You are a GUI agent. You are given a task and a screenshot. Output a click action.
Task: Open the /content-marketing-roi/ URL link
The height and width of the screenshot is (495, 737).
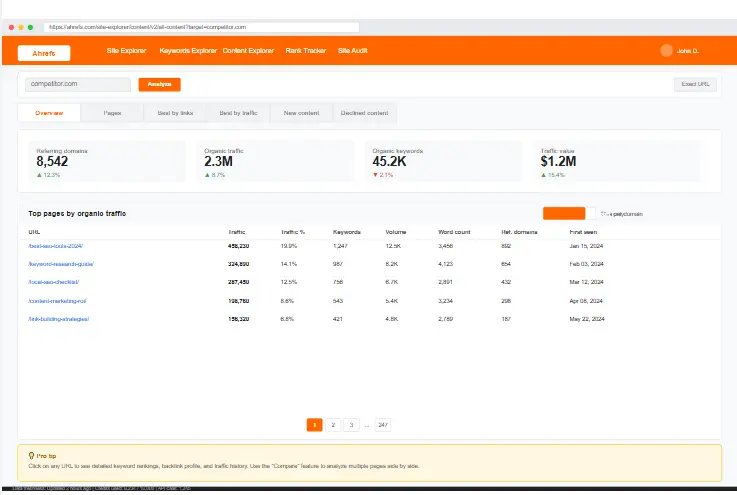57,301
